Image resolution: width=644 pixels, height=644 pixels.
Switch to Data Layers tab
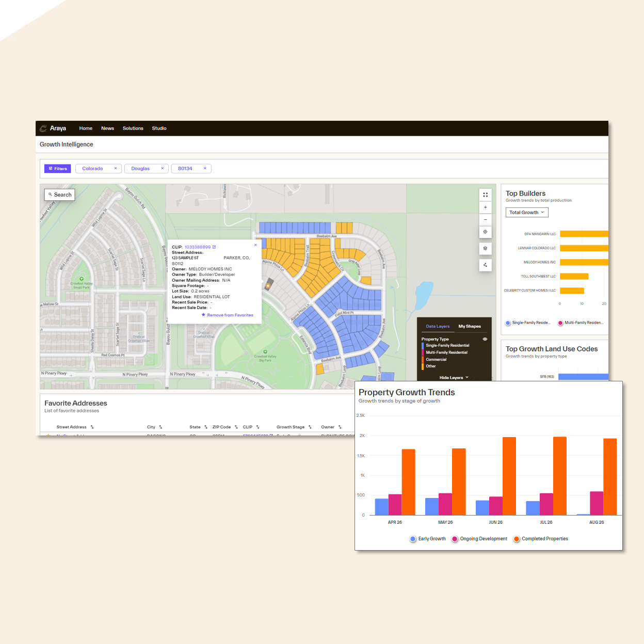pyautogui.click(x=438, y=327)
